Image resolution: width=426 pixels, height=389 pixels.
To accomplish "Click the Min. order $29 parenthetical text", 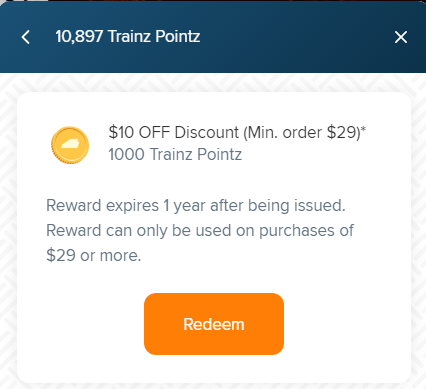I will [302, 133].
